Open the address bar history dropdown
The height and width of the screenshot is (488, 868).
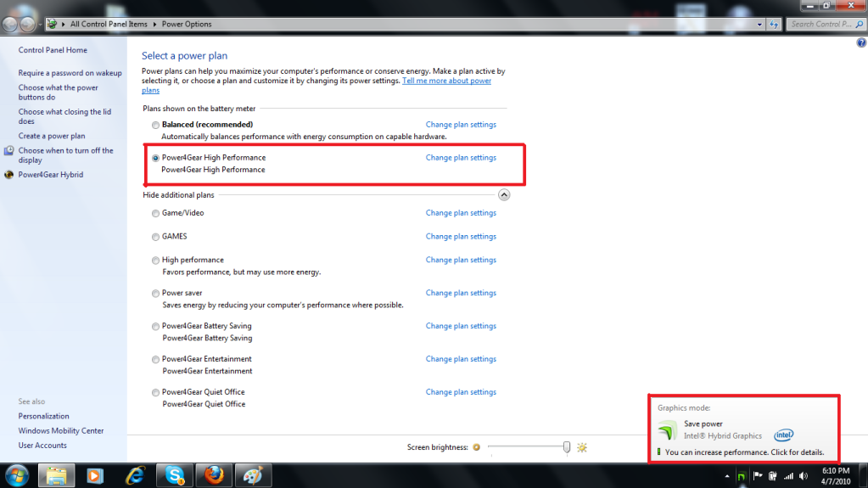click(759, 25)
